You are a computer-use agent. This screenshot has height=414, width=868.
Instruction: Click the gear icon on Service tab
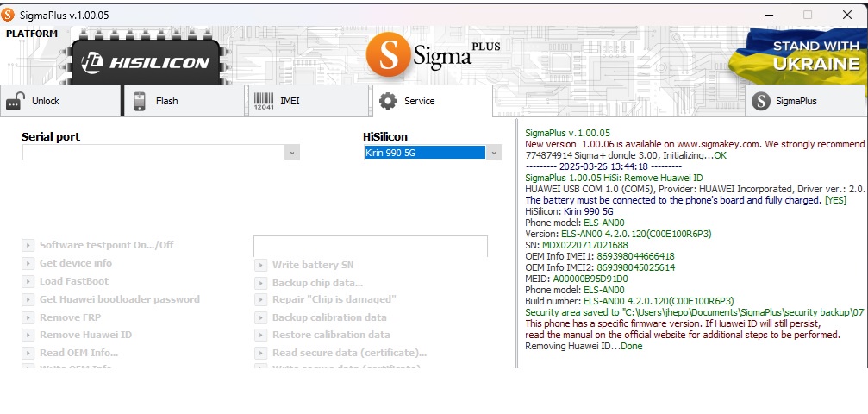(388, 101)
